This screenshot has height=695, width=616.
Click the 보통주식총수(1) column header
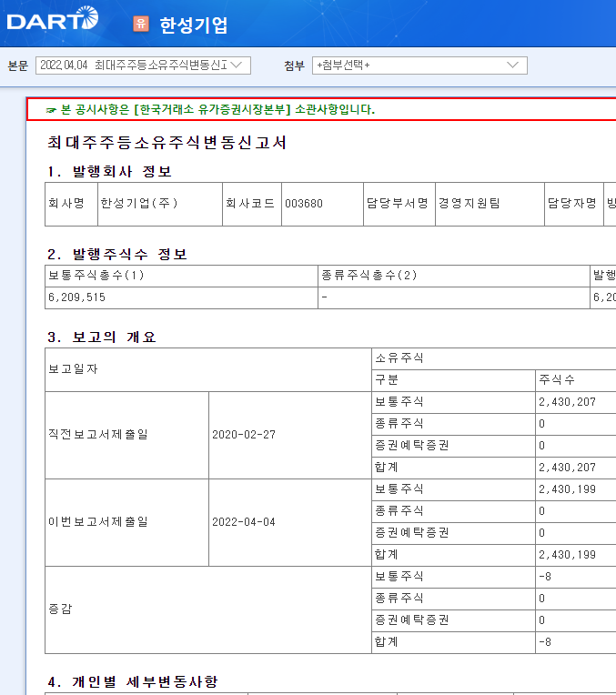(181, 276)
